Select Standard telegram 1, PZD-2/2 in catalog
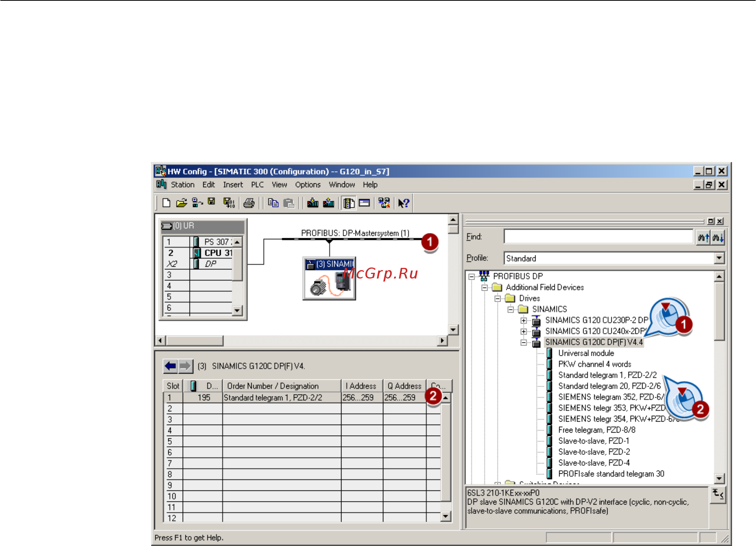Viewport: 756px width, 546px height. click(608, 375)
